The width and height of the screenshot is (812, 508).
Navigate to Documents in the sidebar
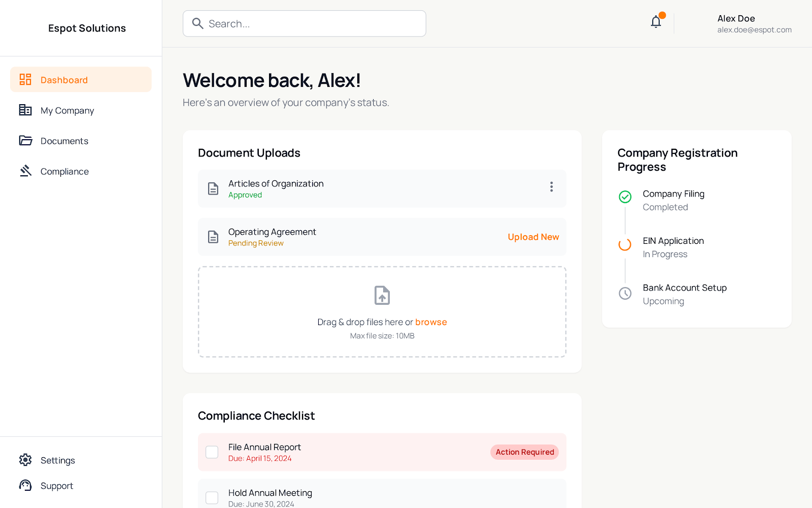(x=64, y=141)
